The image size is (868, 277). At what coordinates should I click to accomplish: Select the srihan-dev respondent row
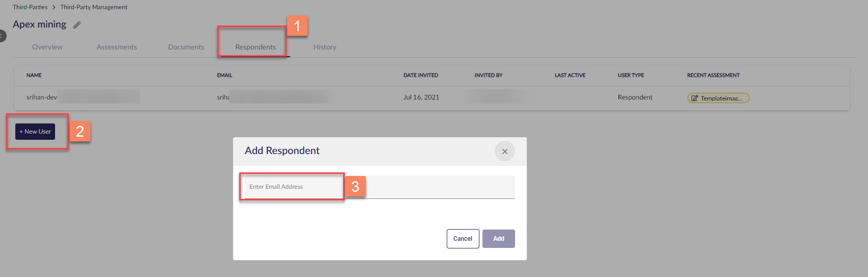[431, 97]
